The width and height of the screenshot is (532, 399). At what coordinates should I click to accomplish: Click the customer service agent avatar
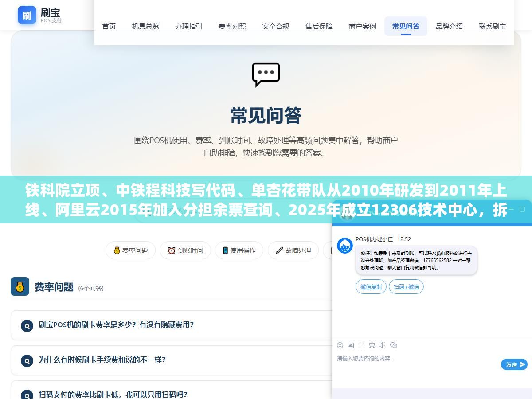pyautogui.click(x=345, y=246)
